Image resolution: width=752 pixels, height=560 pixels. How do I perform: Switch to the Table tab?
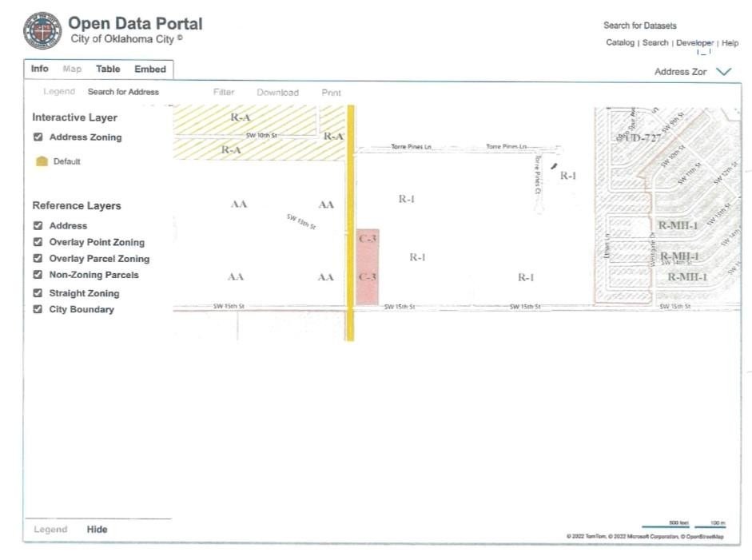108,70
